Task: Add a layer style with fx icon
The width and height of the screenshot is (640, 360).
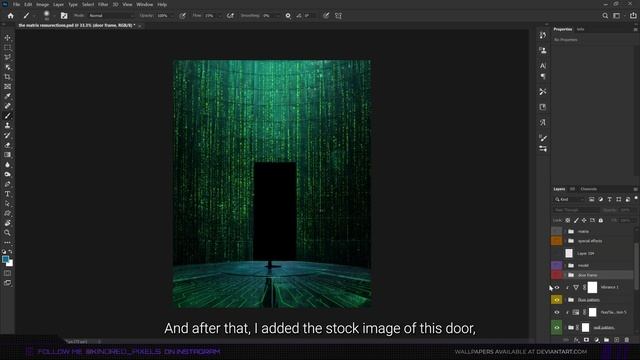Action: point(576,340)
